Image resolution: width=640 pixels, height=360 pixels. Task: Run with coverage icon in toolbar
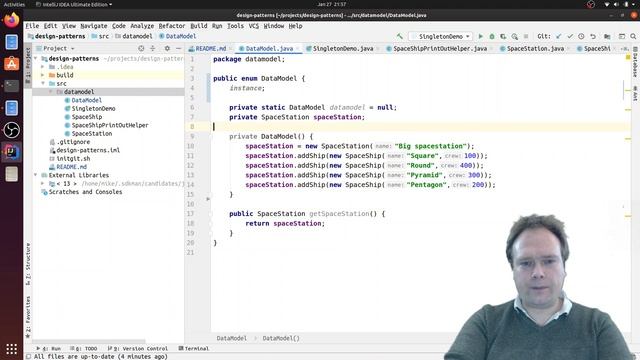click(503, 36)
